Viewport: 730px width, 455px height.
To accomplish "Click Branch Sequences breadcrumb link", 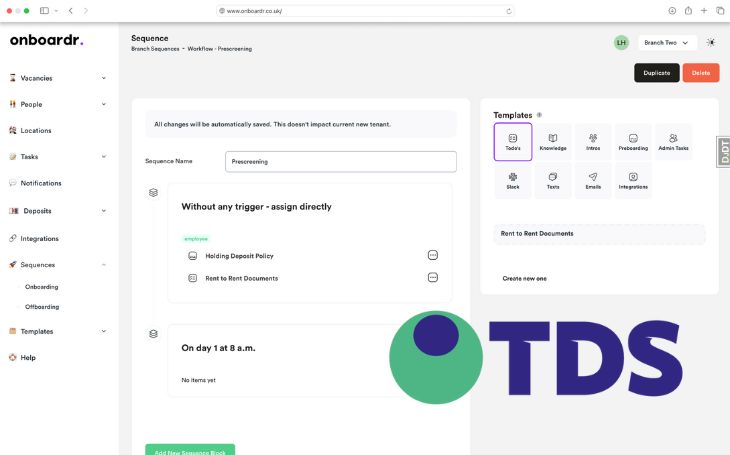I will 155,49.
